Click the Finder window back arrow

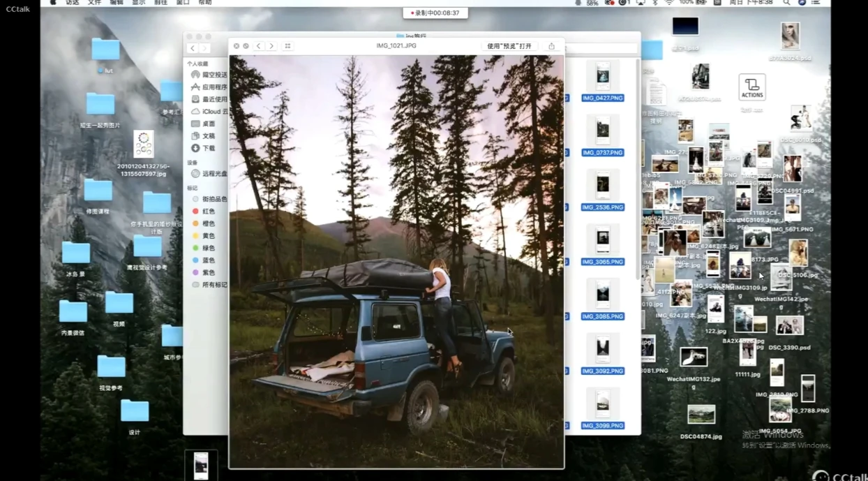coord(193,48)
